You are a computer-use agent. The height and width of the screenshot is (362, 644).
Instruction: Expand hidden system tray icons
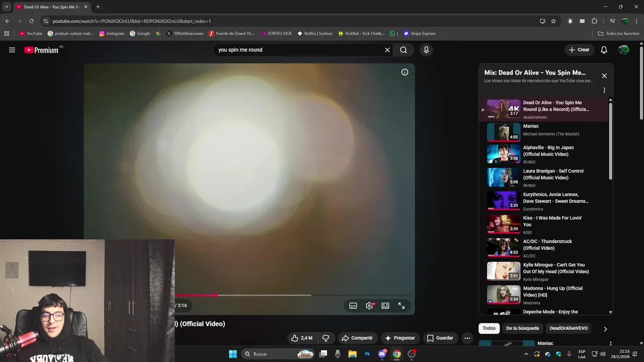tap(526, 354)
